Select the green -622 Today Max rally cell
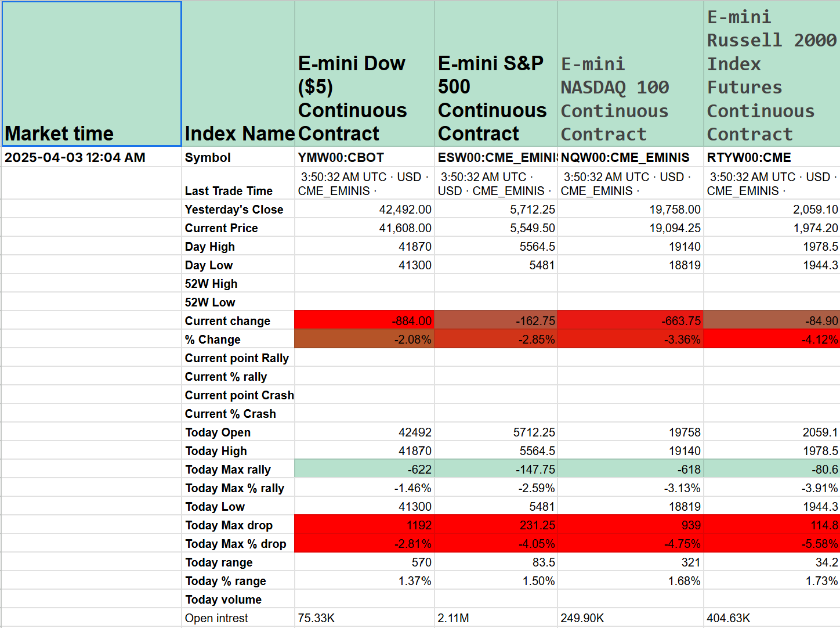Screen dimensions: 840x628 click(365, 469)
